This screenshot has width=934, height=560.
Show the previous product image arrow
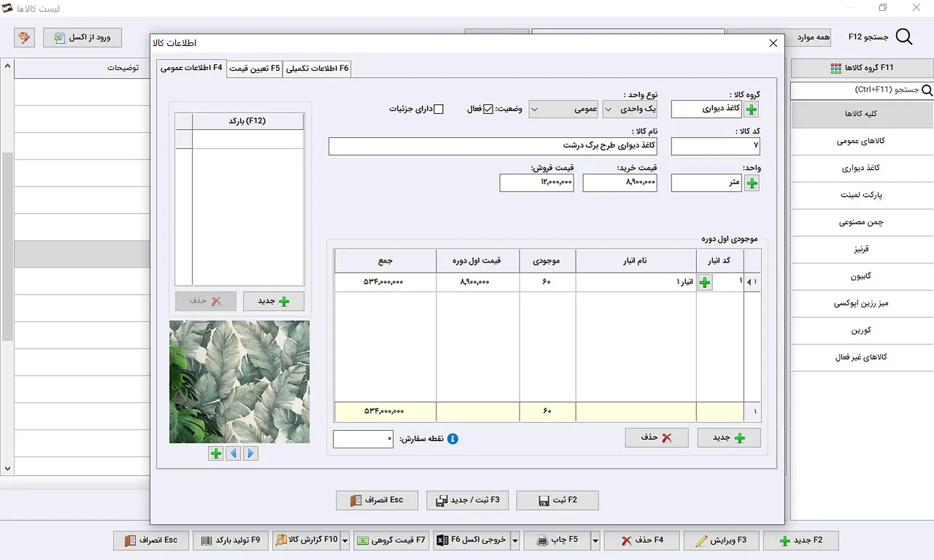(233, 454)
